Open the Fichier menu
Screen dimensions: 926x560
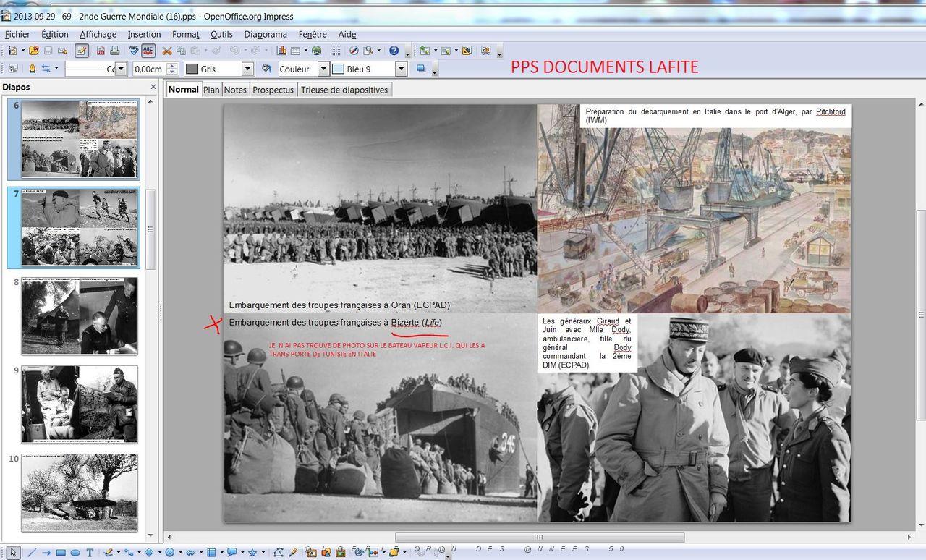(x=17, y=34)
